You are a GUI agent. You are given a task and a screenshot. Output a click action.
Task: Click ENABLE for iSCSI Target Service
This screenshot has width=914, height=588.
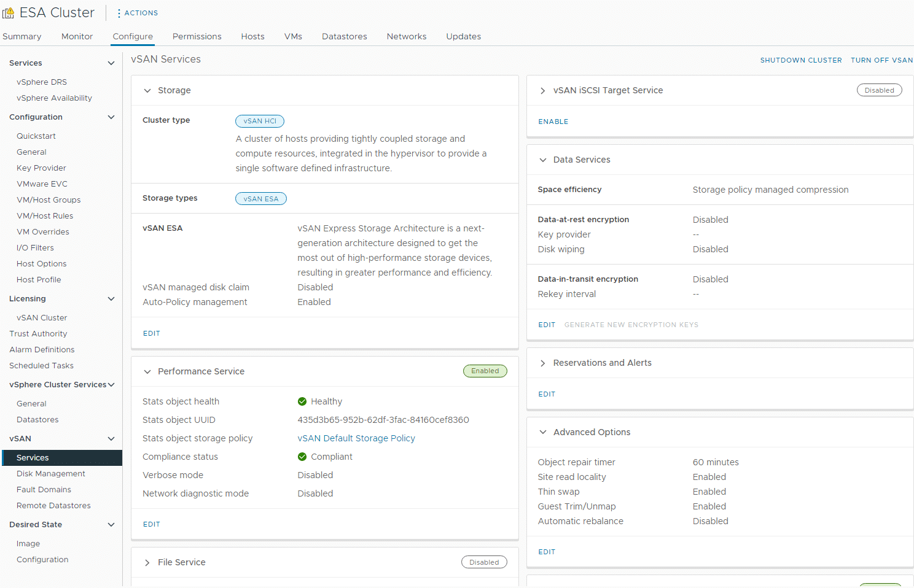[553, 122]
